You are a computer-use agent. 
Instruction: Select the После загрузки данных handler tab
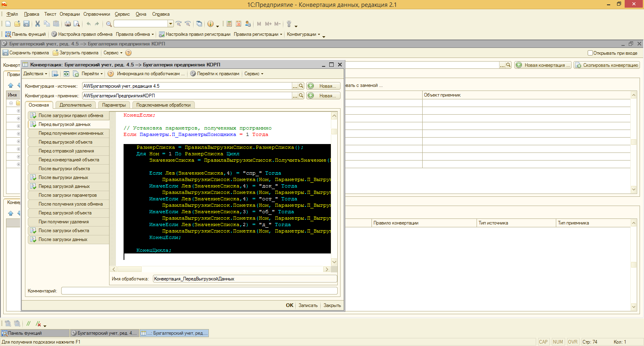tap(68, 239)
